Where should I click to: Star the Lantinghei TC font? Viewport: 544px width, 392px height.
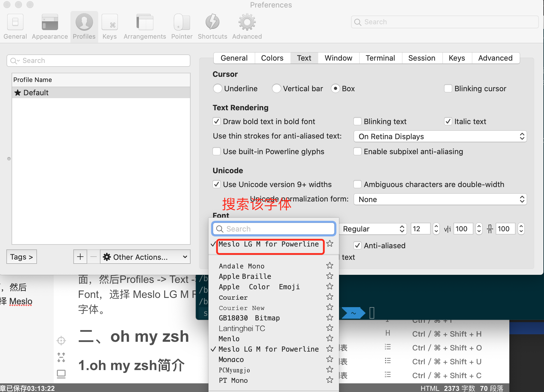point(330,328)
